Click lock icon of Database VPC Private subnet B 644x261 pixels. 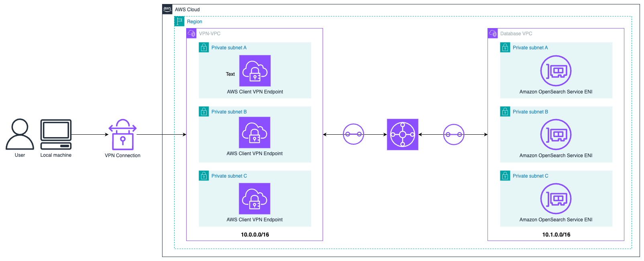(505, 111)
